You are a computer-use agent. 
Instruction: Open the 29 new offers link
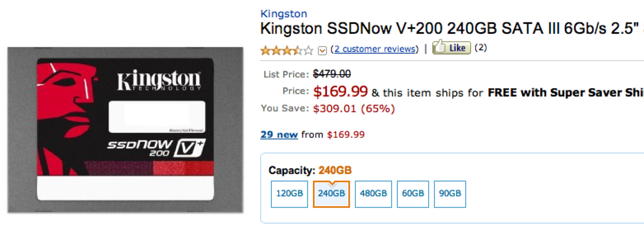coord(279,134)
